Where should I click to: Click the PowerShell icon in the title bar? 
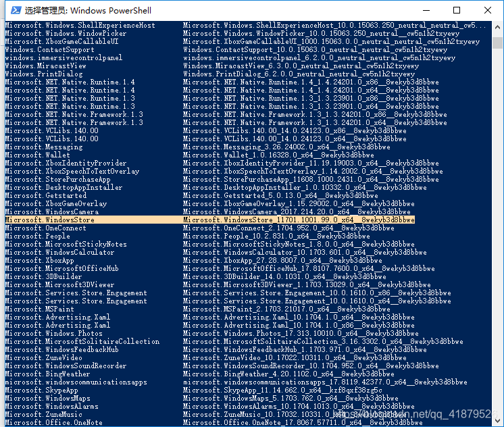16,10
